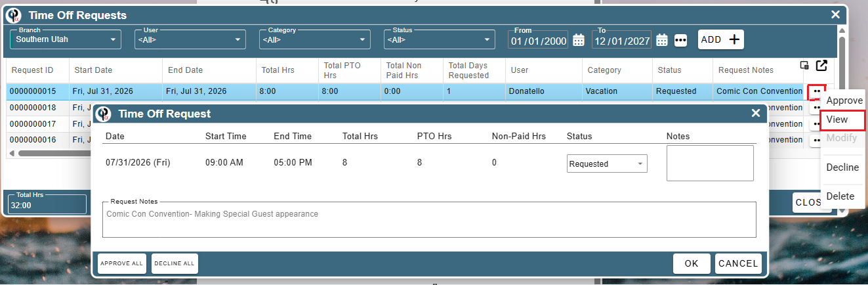Image resolution: width=868 pixels, height=285 pixels.
Task: Click the date range options ellipsis icon
Action: (680, 40)
